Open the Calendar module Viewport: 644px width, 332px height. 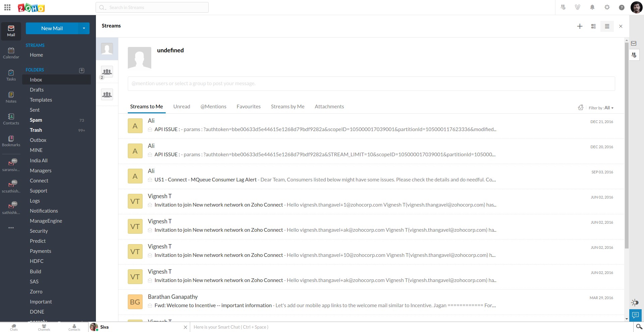(x=11, y=53)
